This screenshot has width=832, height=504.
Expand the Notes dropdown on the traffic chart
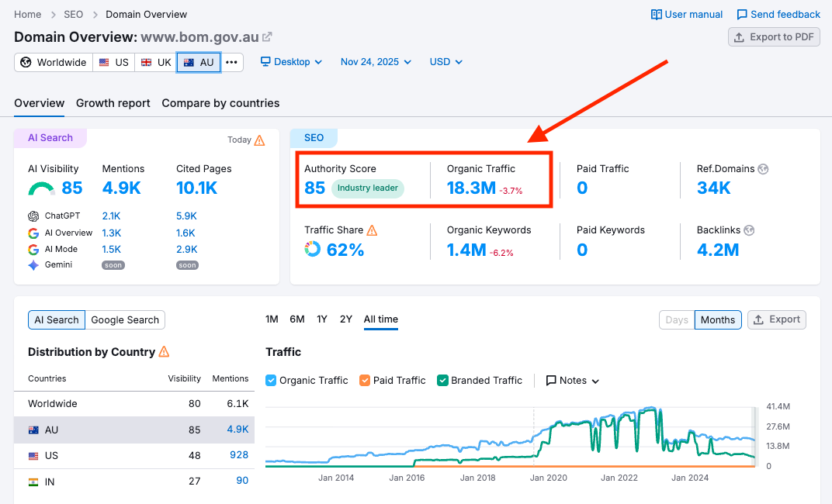pyautogui.click(x=572, y=380)
